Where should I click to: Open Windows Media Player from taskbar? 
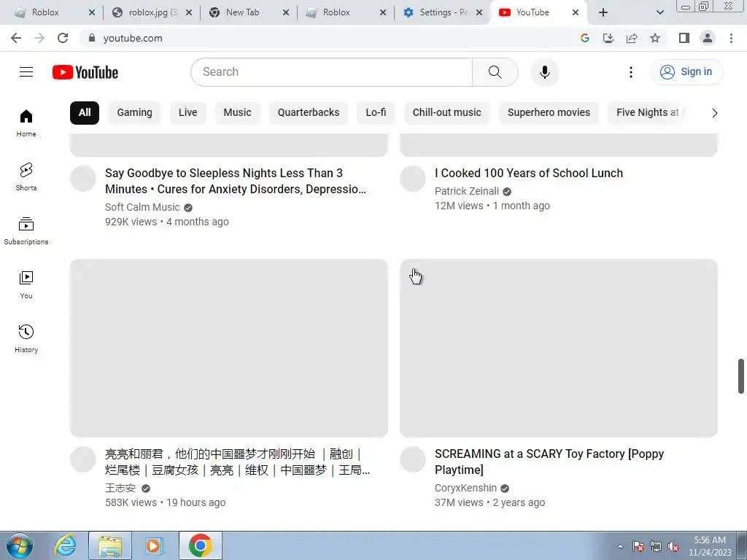pyautogui.click(x=155, y=545)
